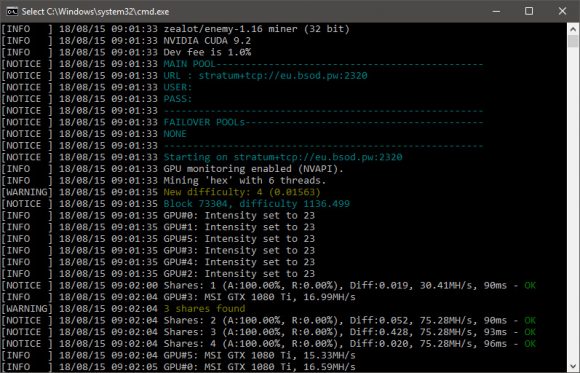Minimize the cmd.exe window
This screenshot has height=373, width=580.
pos(496,11)
